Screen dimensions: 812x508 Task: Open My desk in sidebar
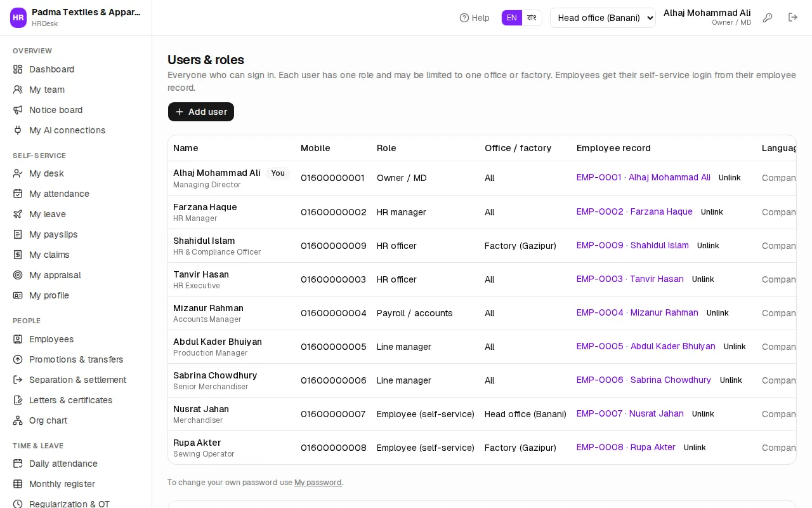coord(76,173)
